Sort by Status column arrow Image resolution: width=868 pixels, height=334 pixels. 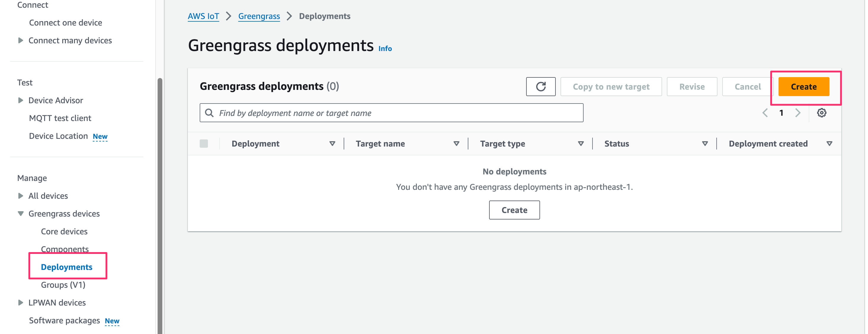click(x=704, y=144)
